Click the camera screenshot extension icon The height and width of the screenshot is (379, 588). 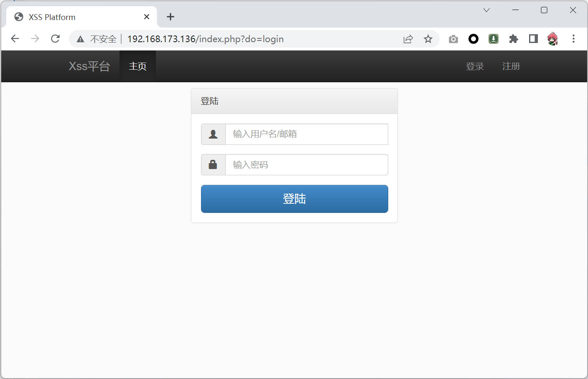pos(453,39)
